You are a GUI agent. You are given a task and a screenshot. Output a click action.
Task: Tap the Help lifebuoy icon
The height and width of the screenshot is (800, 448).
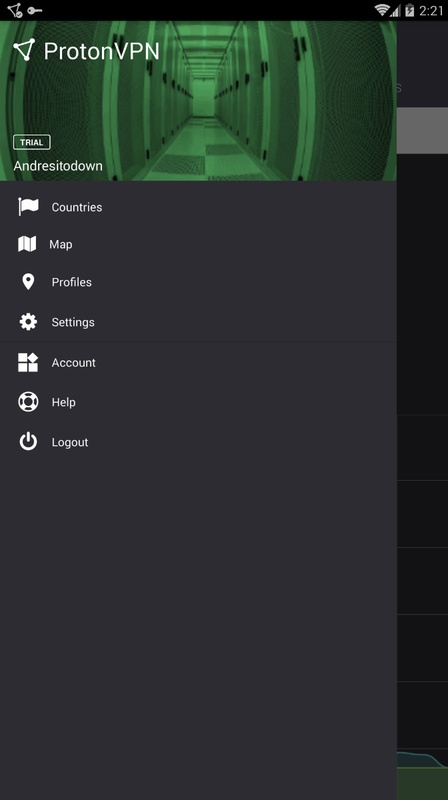click(28, 402)
